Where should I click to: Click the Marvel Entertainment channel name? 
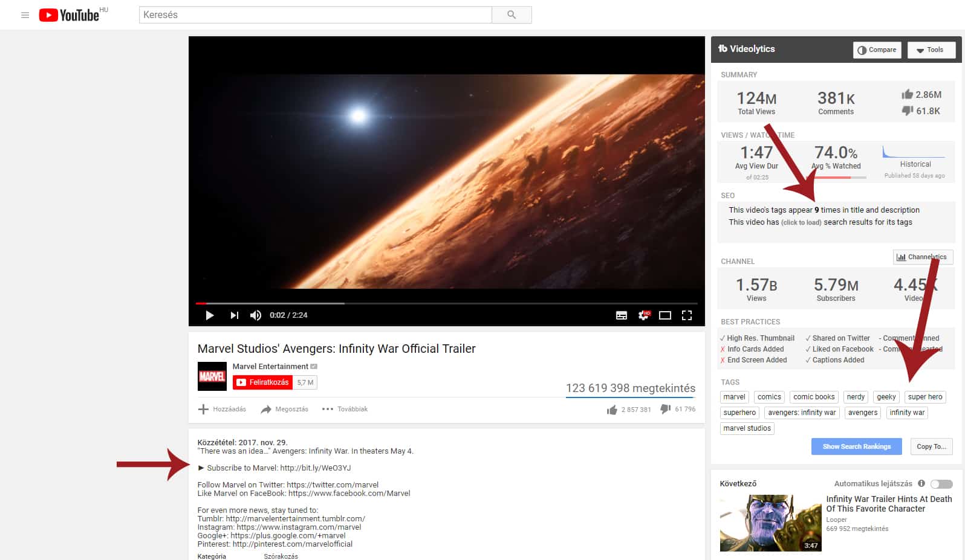270,366
